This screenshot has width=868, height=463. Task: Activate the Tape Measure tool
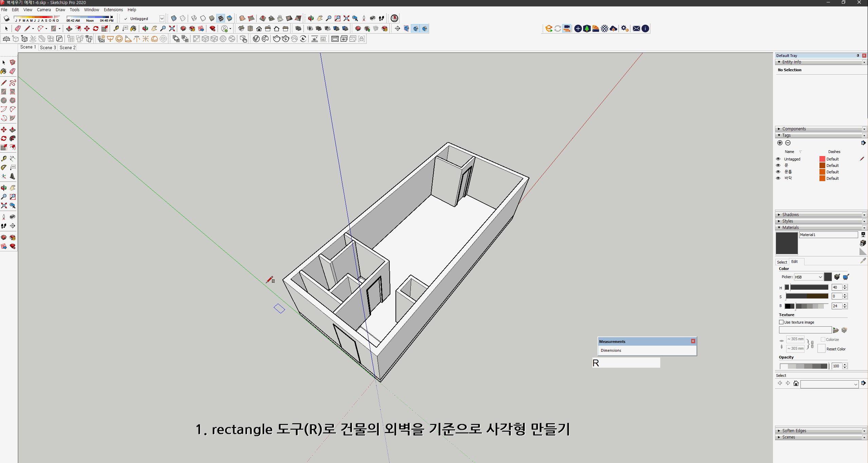pos(4,158)
